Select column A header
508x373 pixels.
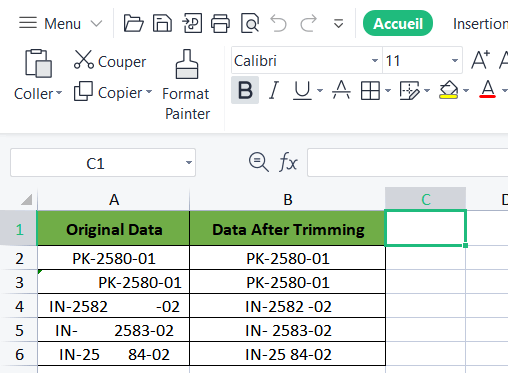point(114,199)
